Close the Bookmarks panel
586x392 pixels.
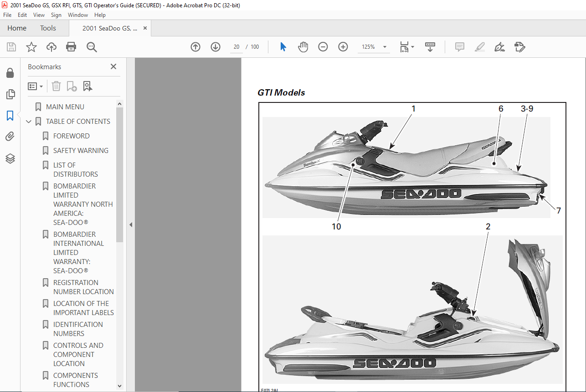113,66
